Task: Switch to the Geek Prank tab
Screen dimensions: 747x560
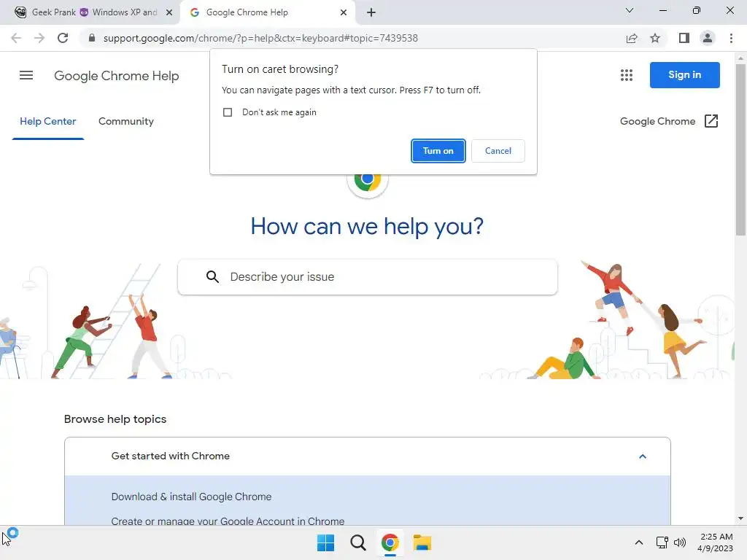Action: point(94,12)
